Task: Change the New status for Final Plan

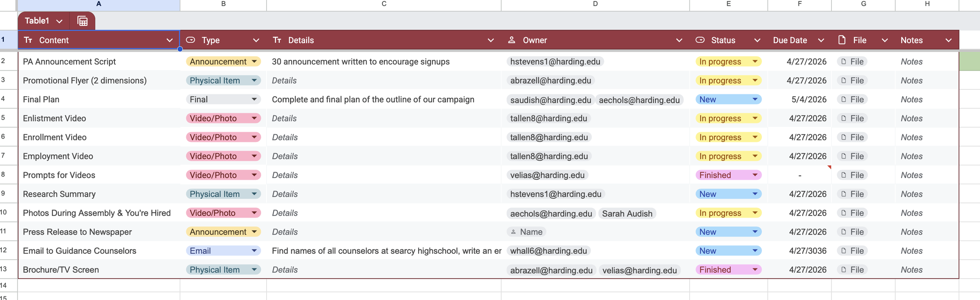Action: point(728,100)
